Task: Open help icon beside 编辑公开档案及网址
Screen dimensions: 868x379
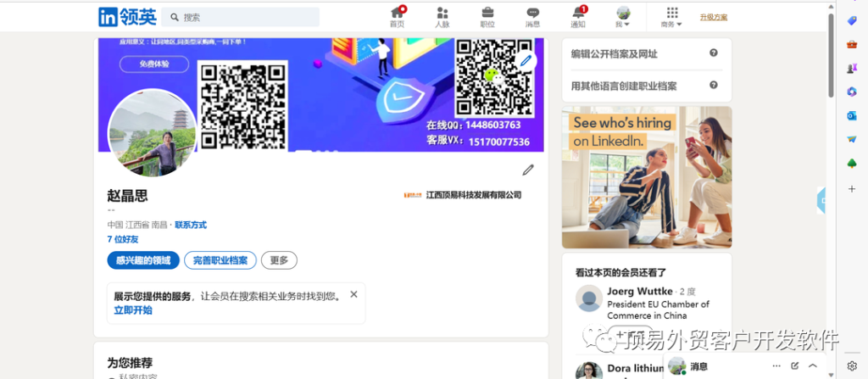Action: [714, 53]
